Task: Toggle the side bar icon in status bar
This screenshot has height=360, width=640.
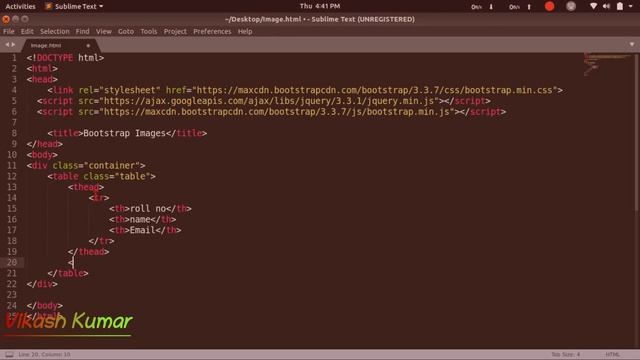Action: click(x=9, y=354)
